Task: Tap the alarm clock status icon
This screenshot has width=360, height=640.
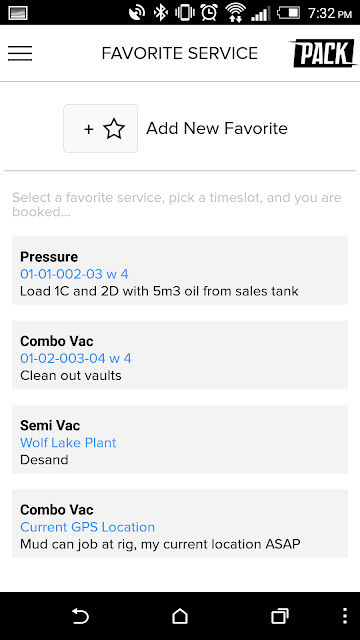Action: tap(209, 13)
